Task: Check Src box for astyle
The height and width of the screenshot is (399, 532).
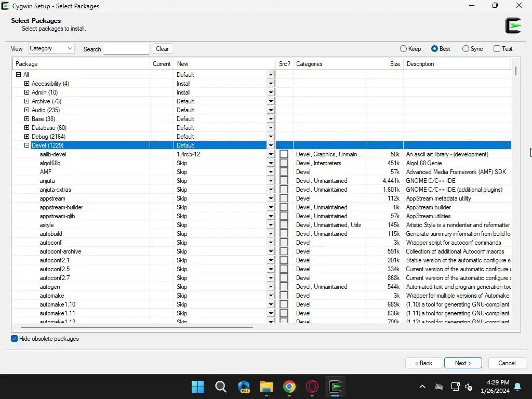Action: tap(284, 224)
